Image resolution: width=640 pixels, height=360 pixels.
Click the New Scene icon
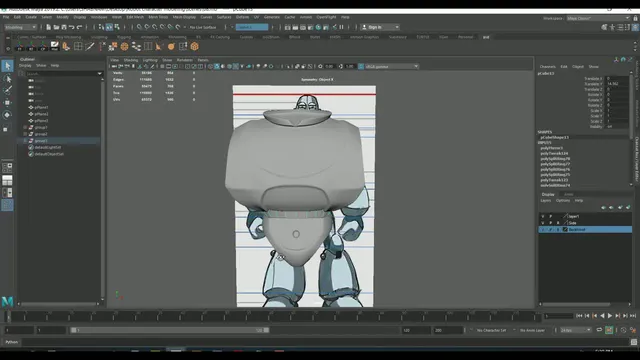[49, 27]
